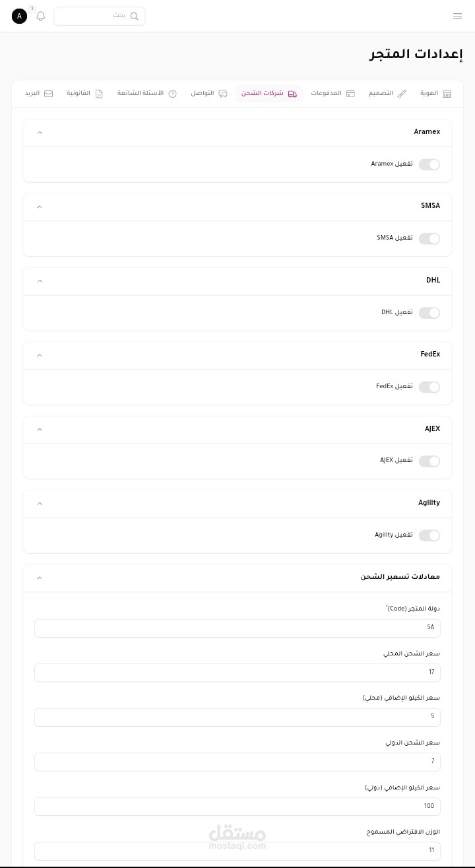Click the notifications bell icon

coord(41,16)
